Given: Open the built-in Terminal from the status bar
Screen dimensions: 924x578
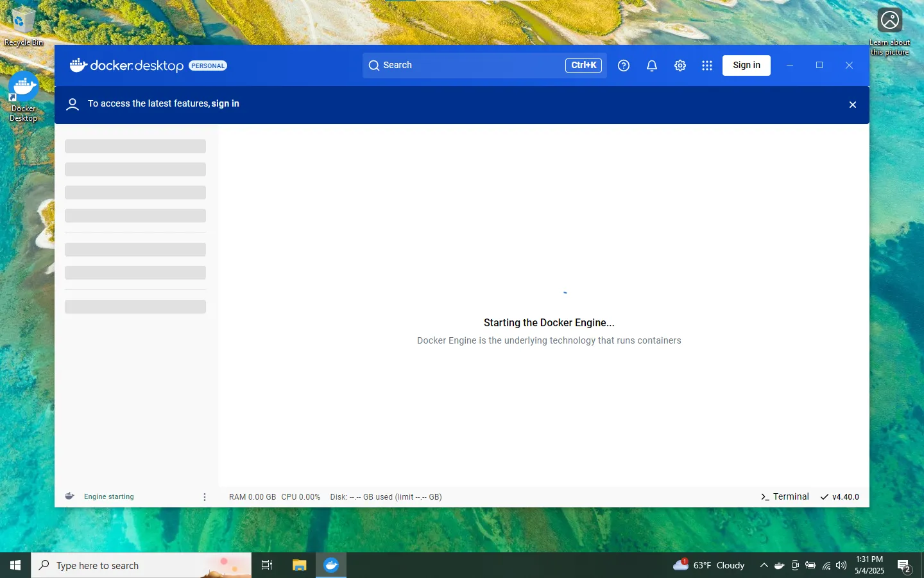Looking at the screenshot, I should tap(785, 496).
